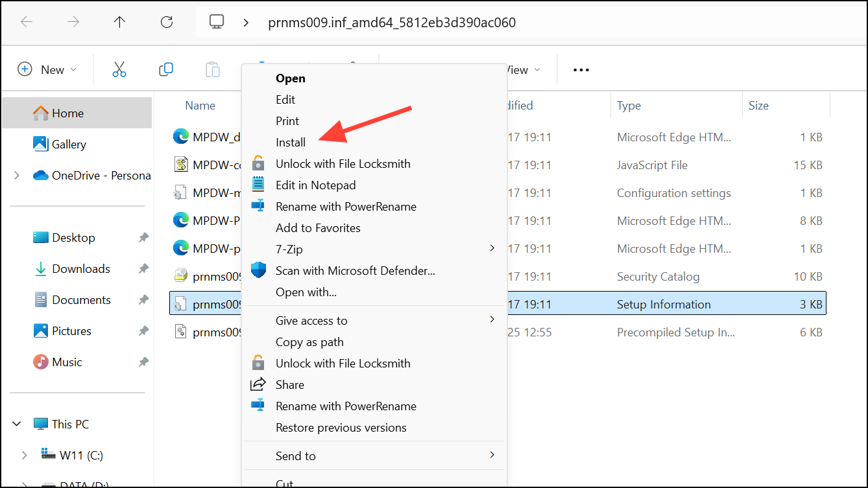Viewport: 868px width, 488px height.
Task: Expand the OneDrive - Personal tree node
Action: point(18,175)
